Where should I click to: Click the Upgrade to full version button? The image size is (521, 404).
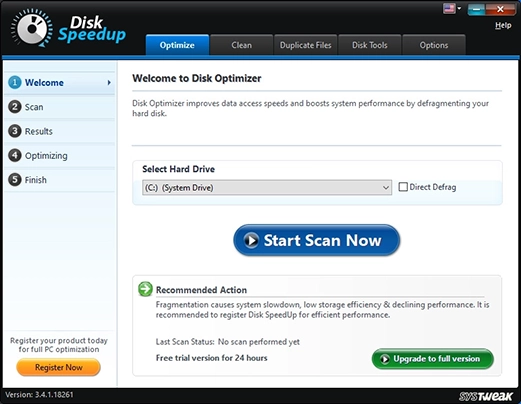click(432, 359)
